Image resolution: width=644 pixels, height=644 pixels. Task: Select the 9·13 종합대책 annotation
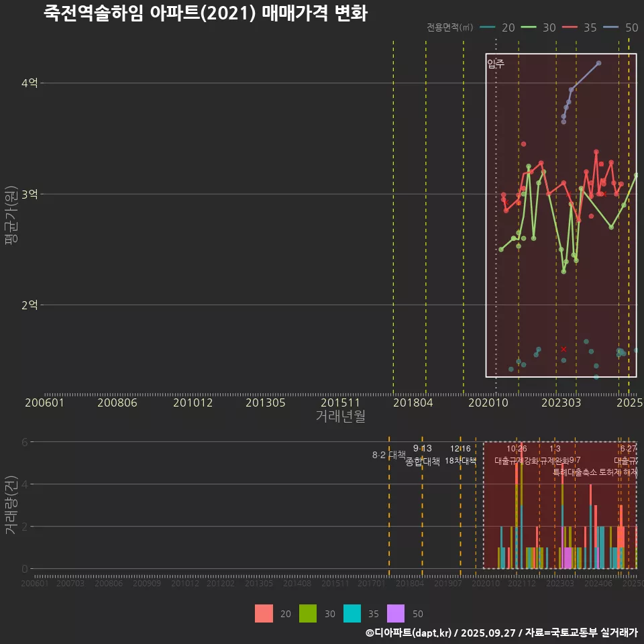pos(423,455)
